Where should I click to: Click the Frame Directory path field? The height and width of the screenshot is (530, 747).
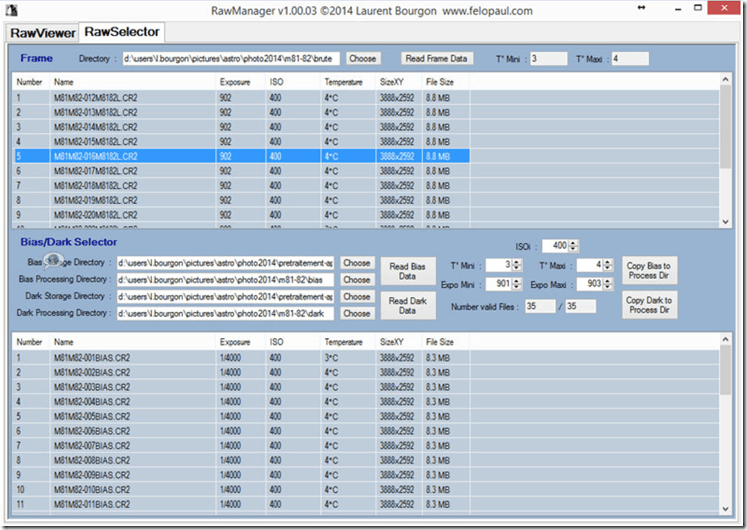click(231, 59)
